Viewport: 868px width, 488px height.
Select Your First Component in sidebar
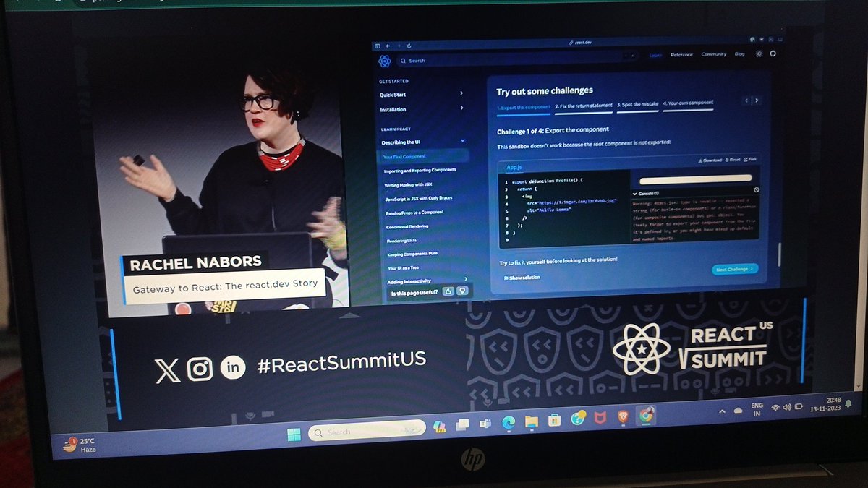click(425, 156)
